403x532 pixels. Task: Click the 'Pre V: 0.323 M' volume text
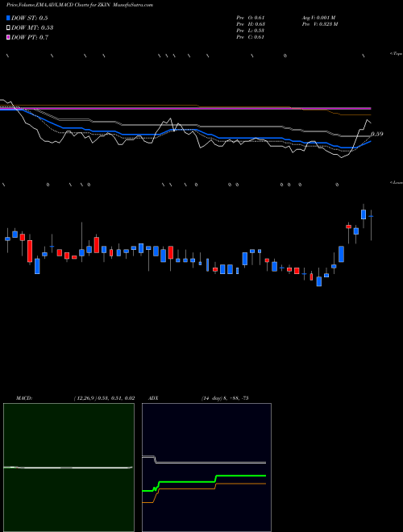pyautogui.click(x=320, y=24)
